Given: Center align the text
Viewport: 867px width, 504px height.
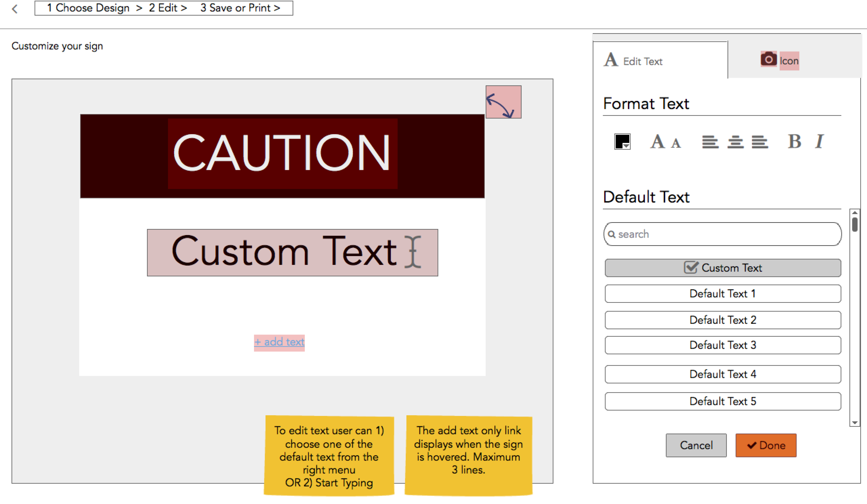Looking at the screenshot, I should pyautogui.click(x=735, y=142).
